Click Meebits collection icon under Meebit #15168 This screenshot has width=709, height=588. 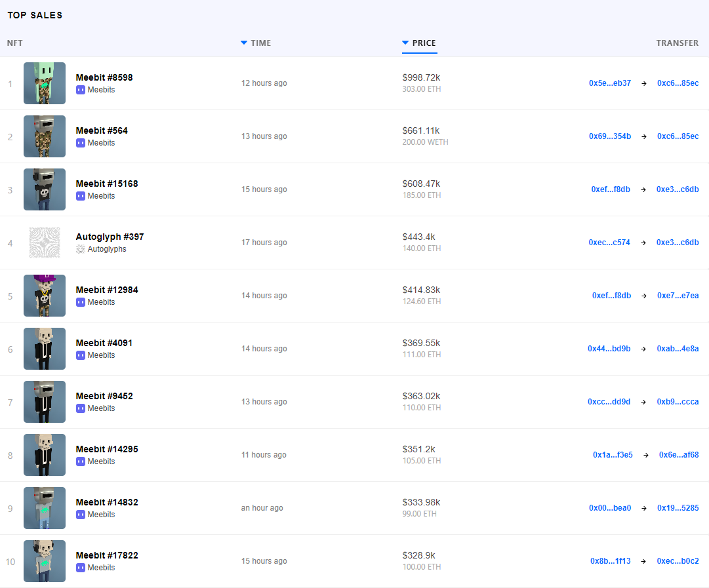81,196
